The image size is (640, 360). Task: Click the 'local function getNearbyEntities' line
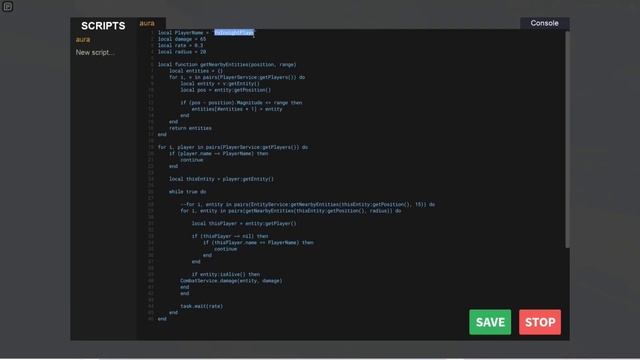(x=227, y=64)
